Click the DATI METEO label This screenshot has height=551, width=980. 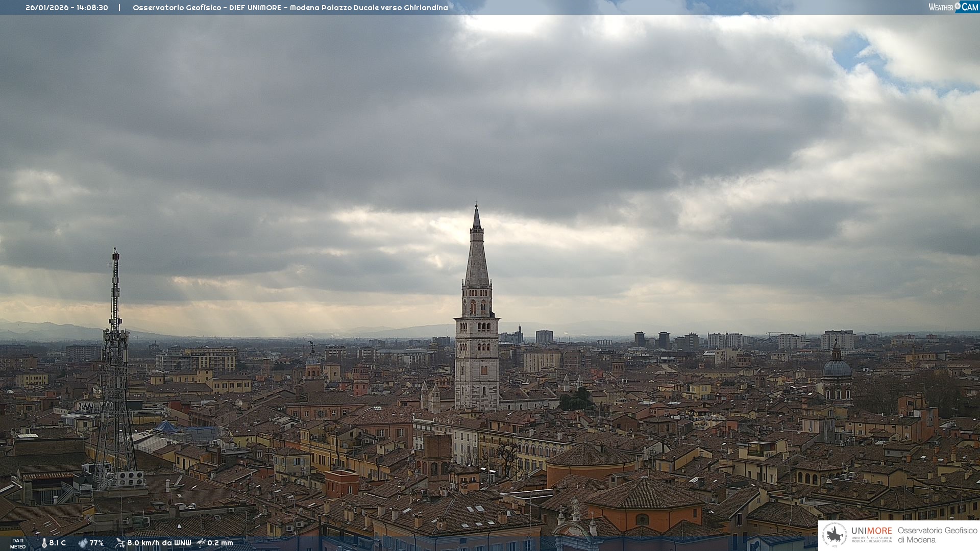(18, 543)
